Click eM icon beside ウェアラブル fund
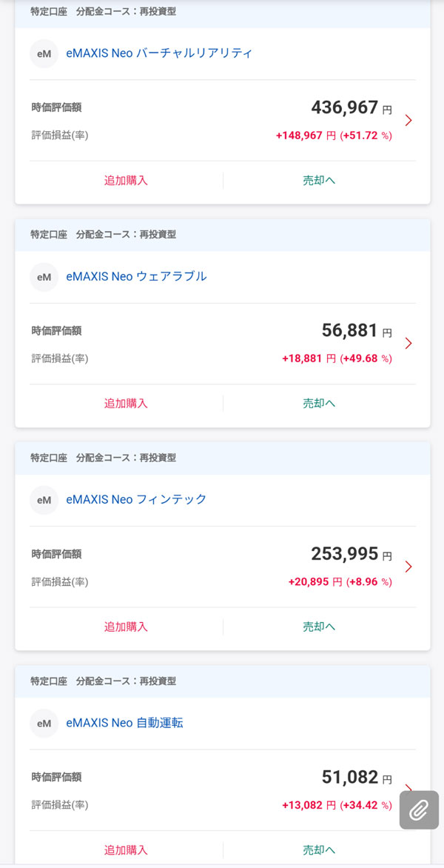 (44, 277)
